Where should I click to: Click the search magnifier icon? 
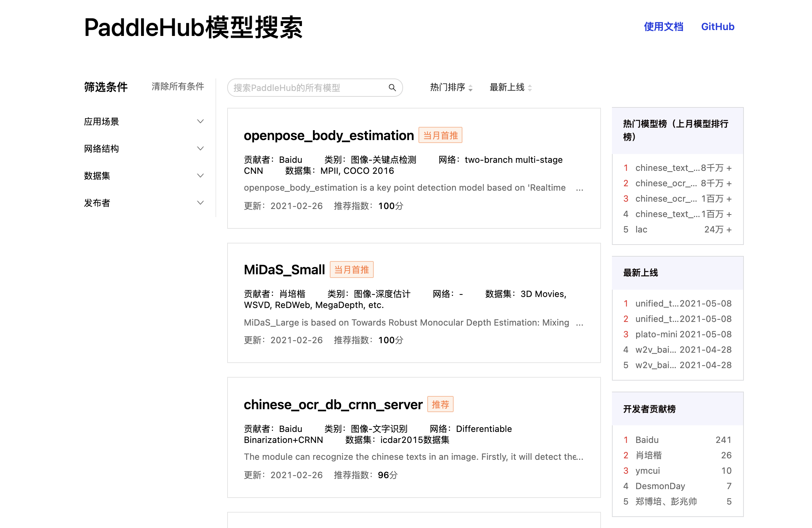(392, 88)
